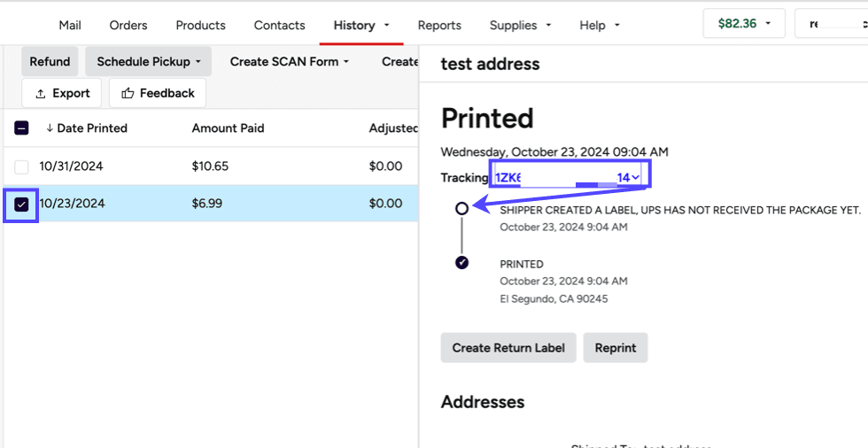Expand the History menu
Image resolution: width=868 pixels, height=448 pixels.
click(361, 25)
